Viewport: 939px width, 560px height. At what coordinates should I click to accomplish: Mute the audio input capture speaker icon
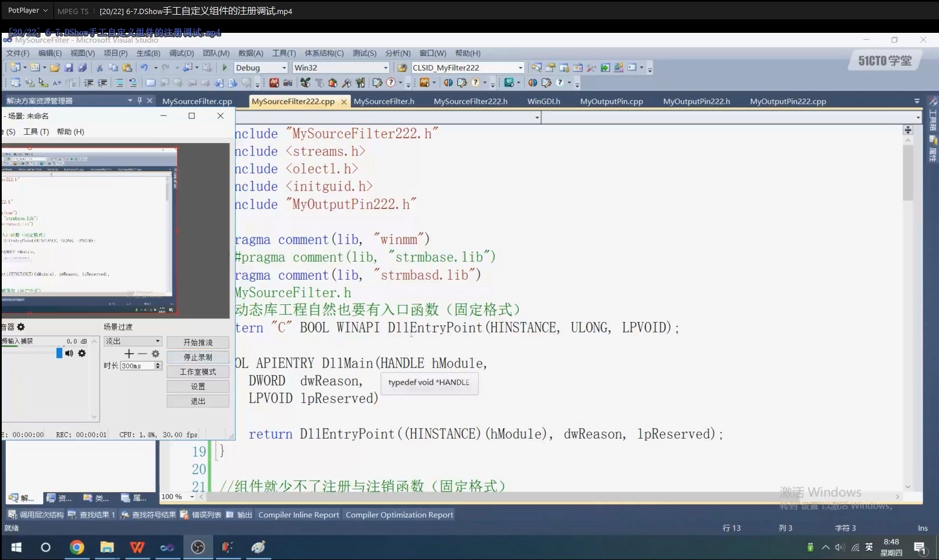69,354
